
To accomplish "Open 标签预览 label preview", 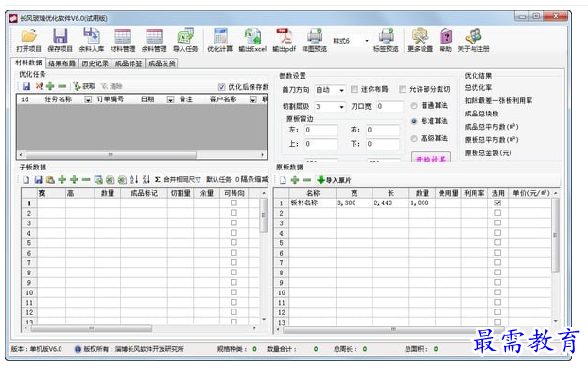I will click(386, 40).
